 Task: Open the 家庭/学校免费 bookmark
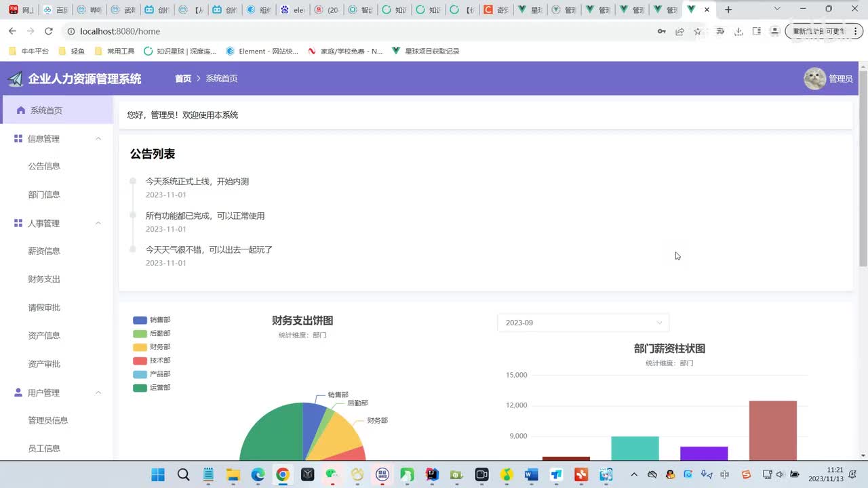(345, 51)
